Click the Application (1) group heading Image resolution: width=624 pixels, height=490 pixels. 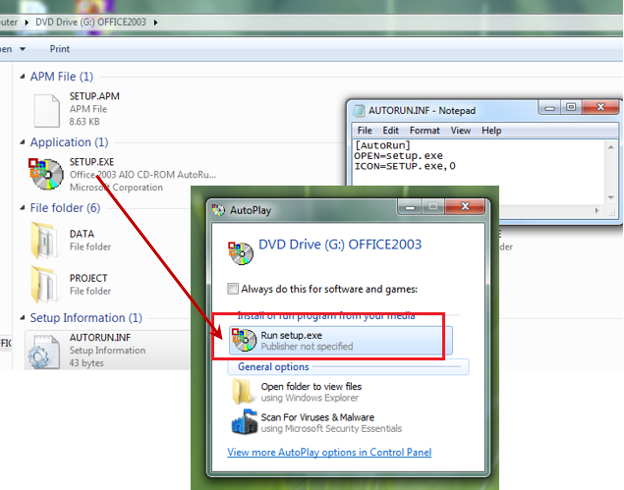pos(69,142)
